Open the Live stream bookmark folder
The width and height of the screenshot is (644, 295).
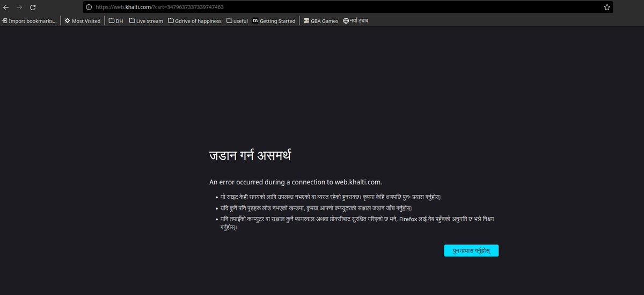tap(146, 21)
